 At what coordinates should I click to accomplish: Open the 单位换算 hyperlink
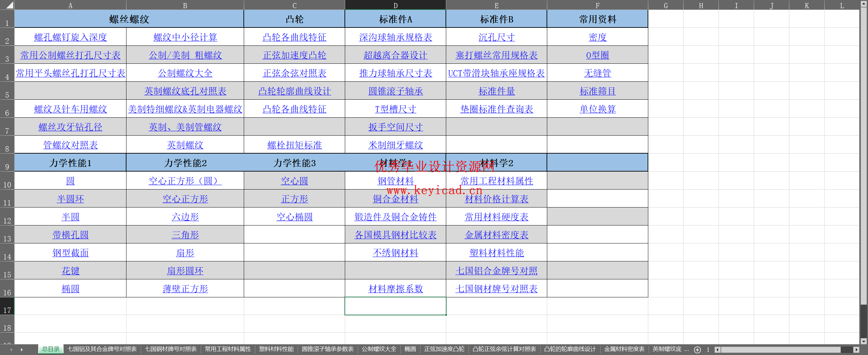pos(597,109)
